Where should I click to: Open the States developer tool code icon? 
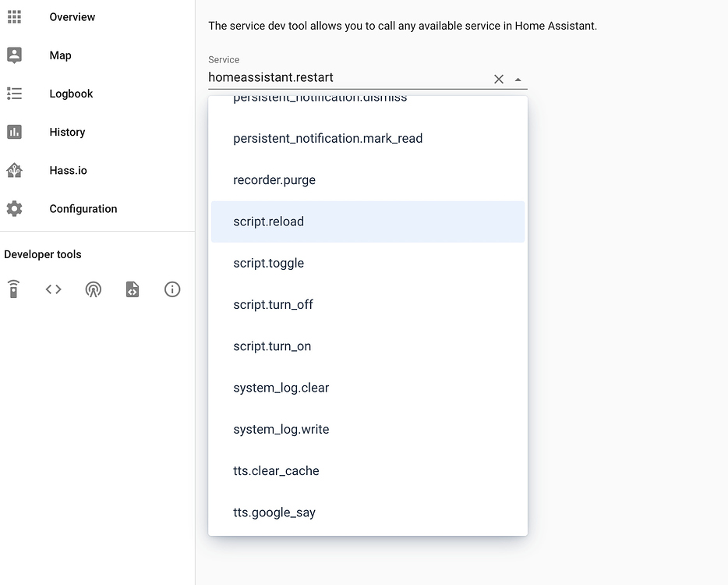click(53, 289)
